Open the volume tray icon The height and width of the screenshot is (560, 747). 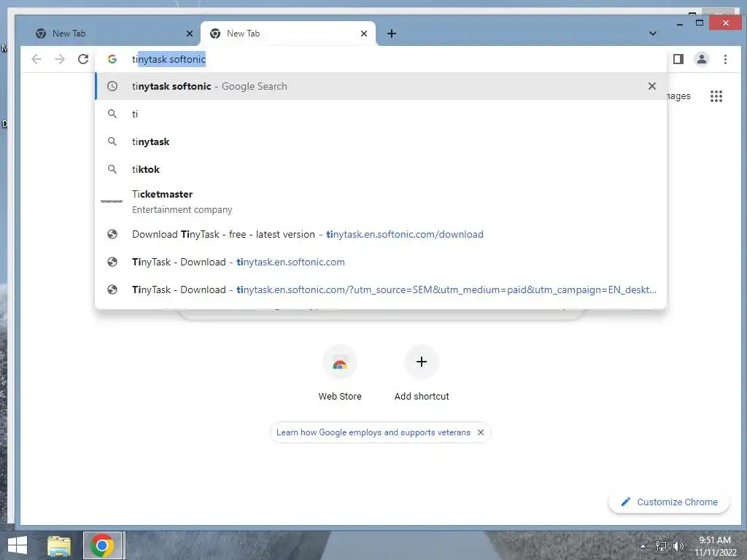tap(678, 546)
